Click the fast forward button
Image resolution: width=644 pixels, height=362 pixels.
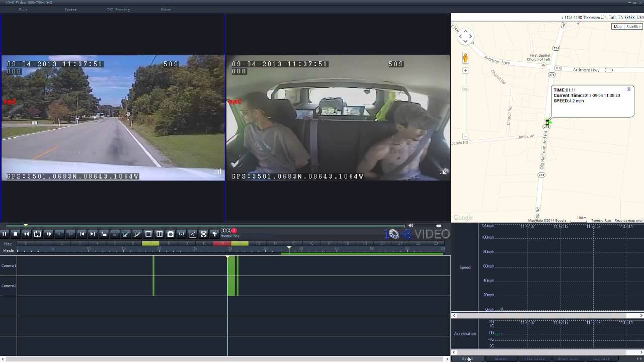tap(49, 234)
